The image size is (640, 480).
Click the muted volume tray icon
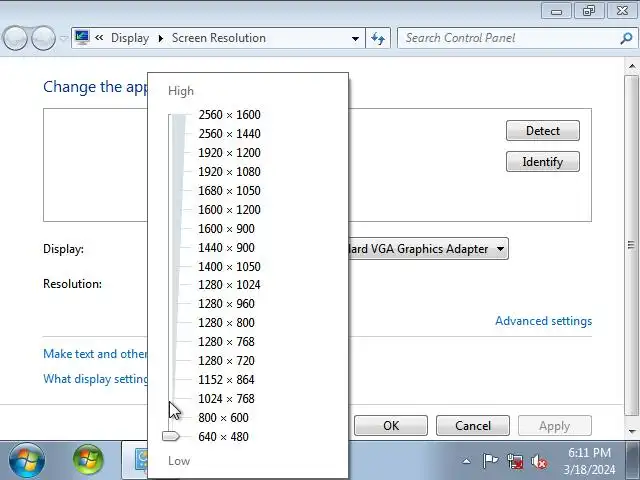539,462
